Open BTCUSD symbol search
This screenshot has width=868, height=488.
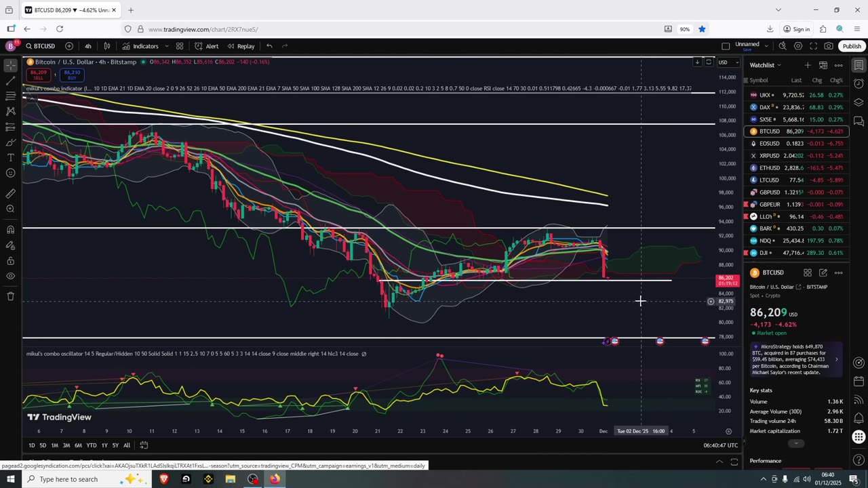pyautogui.click(x=41, y=46)
